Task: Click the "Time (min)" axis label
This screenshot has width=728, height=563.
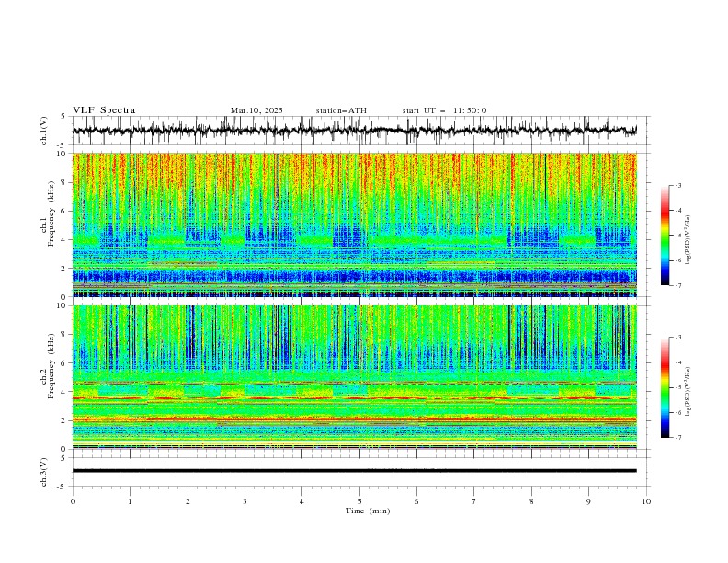Action: pos(368,511)
